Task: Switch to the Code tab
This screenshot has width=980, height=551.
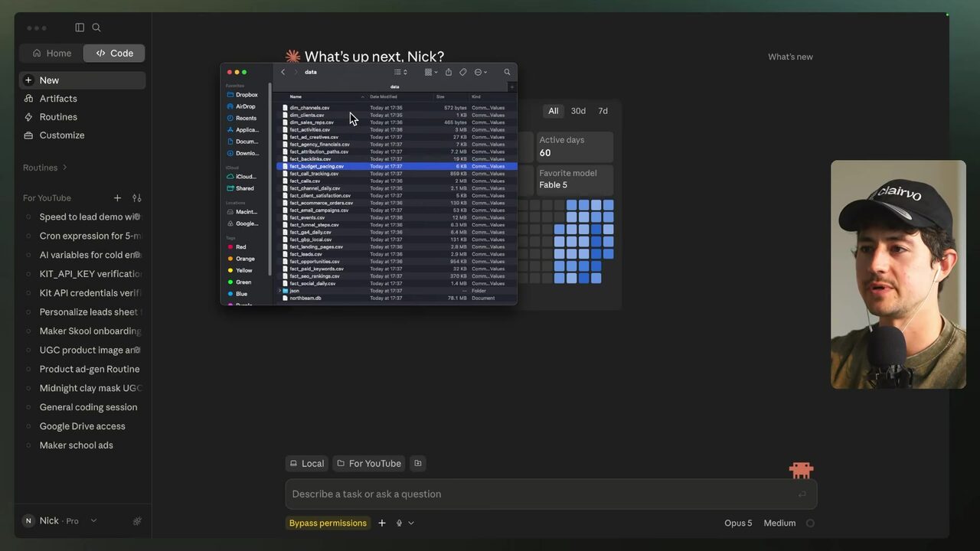Action: [x=114, y=54]
